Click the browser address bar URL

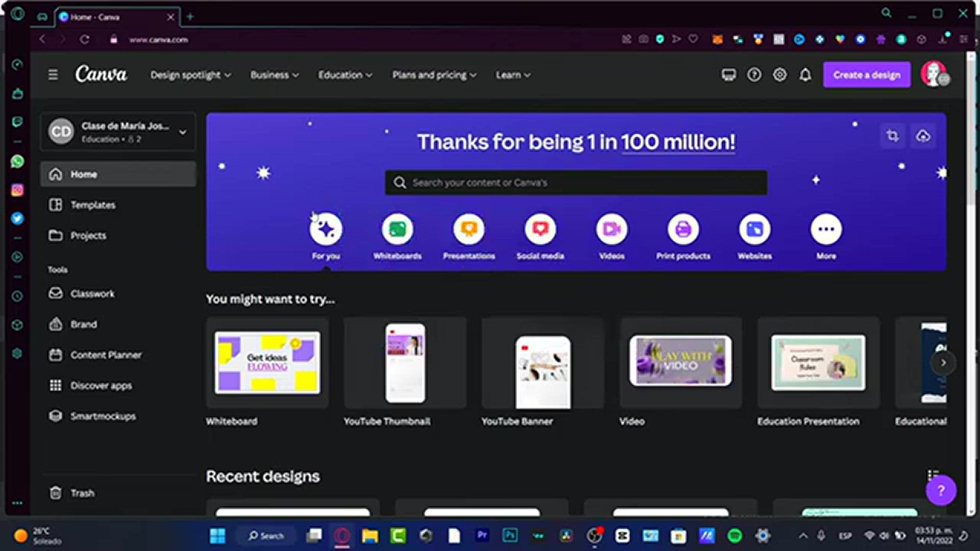tap(158, 39)
